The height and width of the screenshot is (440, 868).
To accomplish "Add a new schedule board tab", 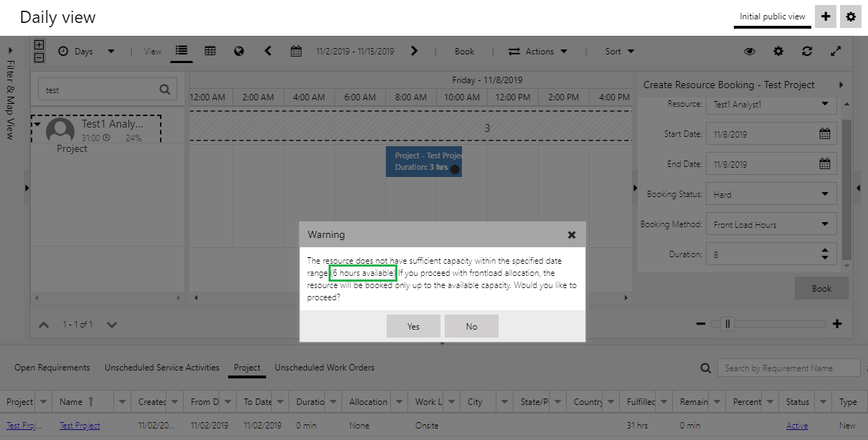I will pos(826,16).
